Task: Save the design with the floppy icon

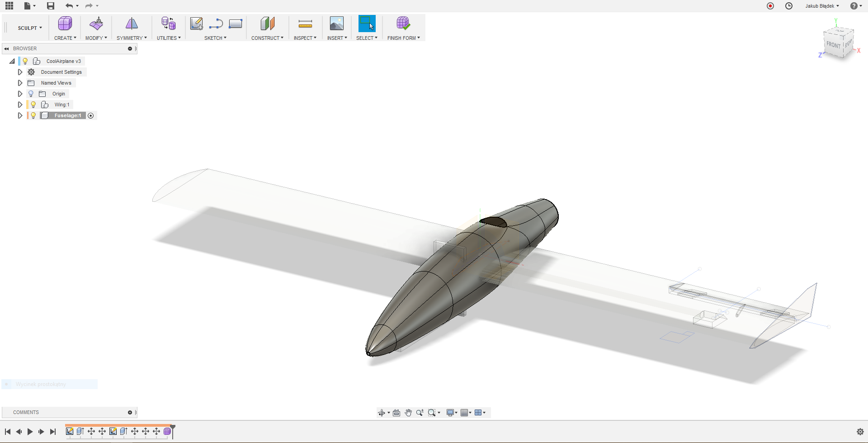Action: point(51,6)
